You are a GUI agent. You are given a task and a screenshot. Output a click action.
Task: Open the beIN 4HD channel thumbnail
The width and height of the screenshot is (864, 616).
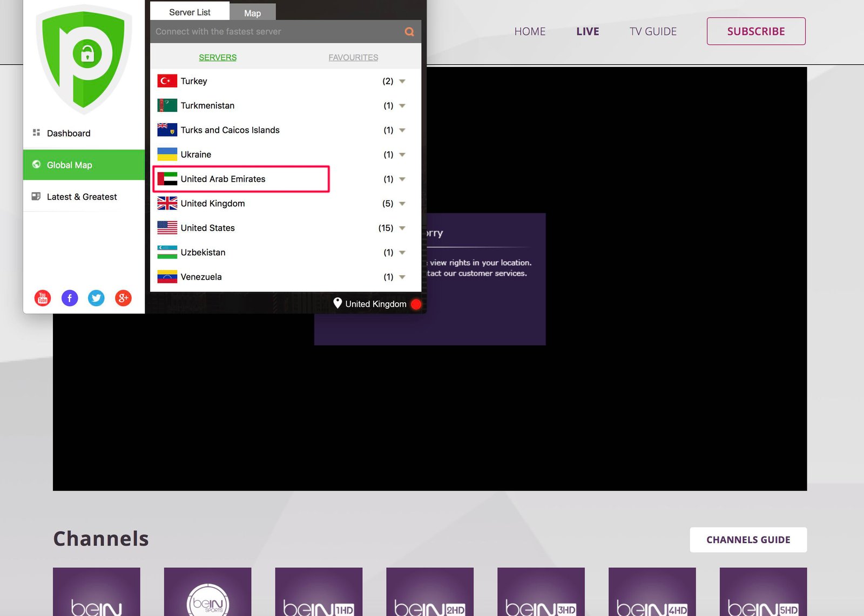(652, 592)
